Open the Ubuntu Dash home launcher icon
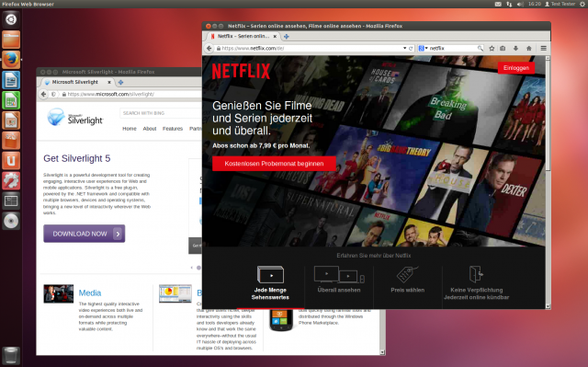588x367 pixels. pos(11,19)
